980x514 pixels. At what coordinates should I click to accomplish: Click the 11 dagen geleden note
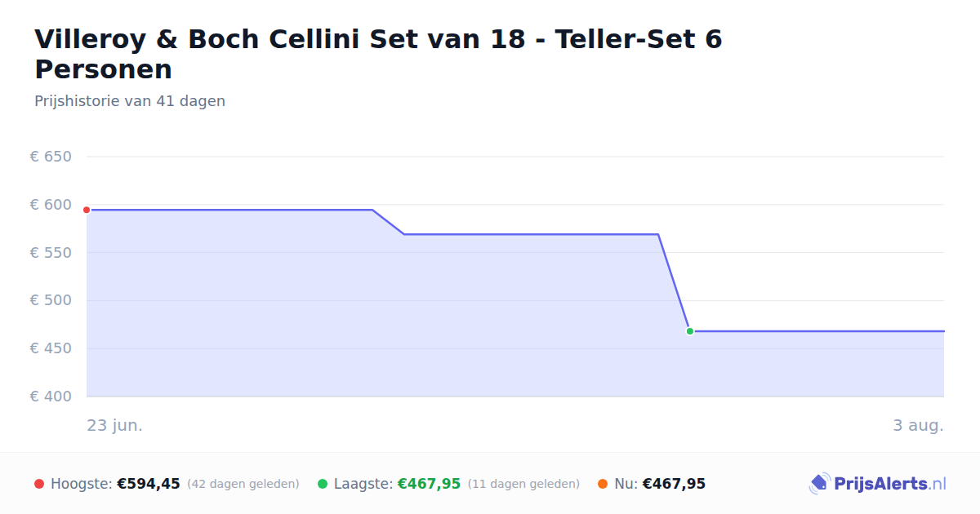point(523,484)
